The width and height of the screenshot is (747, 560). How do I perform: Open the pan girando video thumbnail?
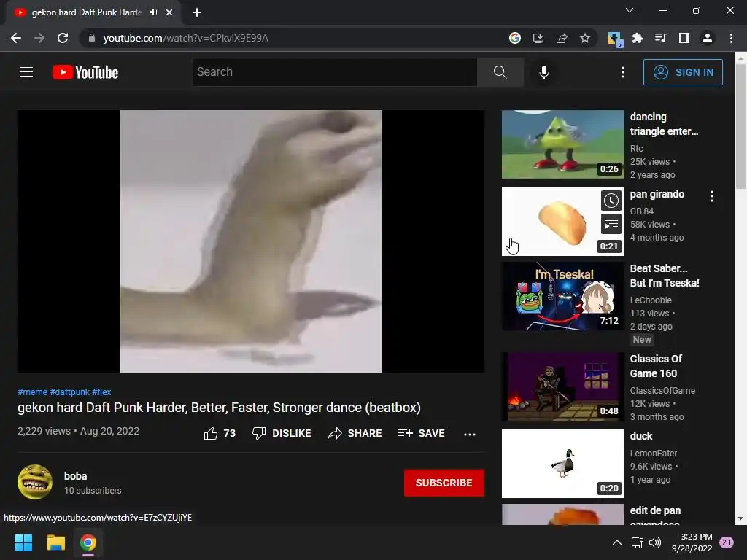click(562, 222)
